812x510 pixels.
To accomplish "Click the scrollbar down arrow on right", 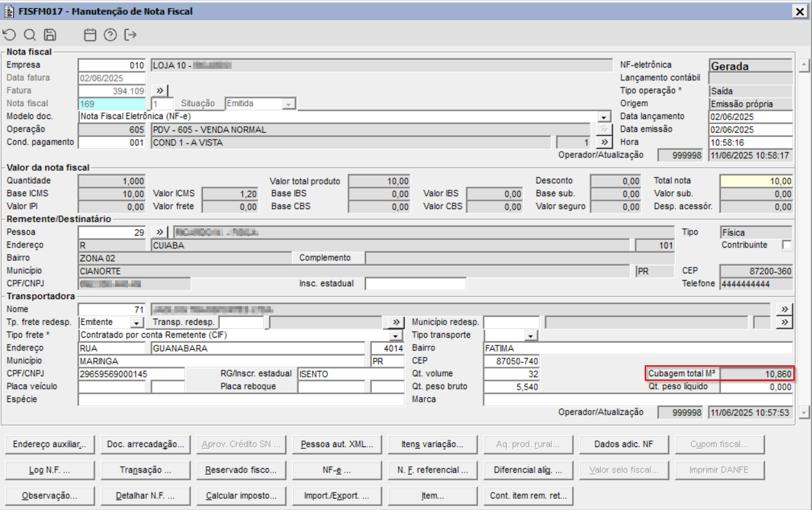I will pyautogui.click(x=803, y=412).
